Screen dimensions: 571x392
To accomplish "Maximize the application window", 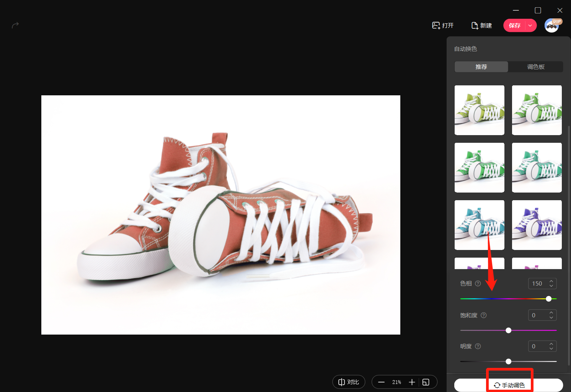I will pyautogui.click(x=538, y=10).
